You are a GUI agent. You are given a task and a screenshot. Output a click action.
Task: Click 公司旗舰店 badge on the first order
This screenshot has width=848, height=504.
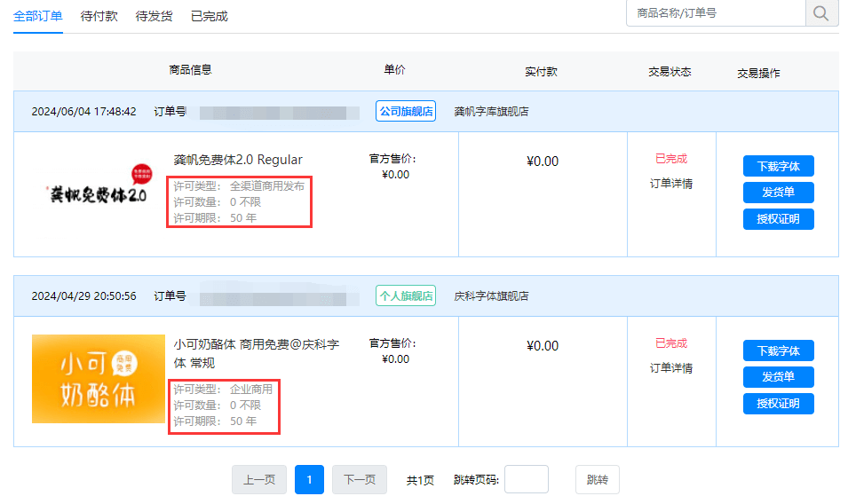406,111
